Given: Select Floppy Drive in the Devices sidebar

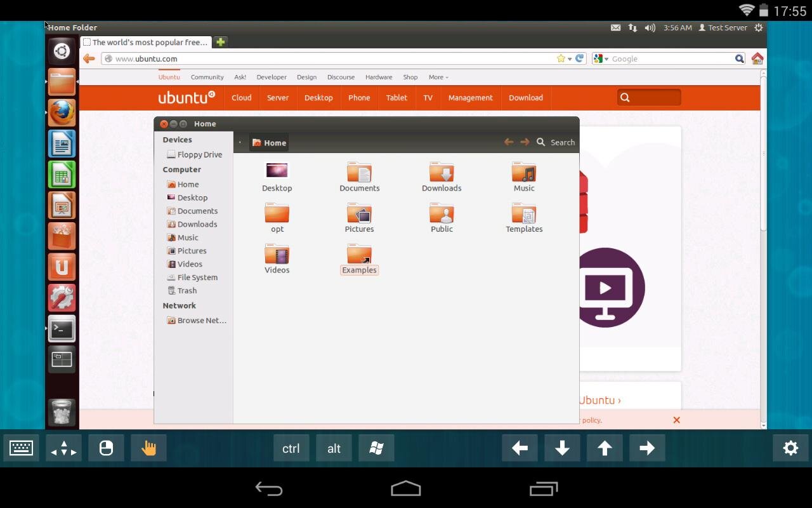Looking at the screenshot, I should tap(194, 155).
